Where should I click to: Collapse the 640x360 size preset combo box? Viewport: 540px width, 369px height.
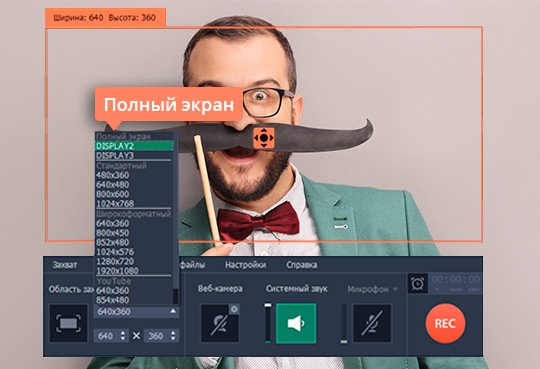(136, 312)
